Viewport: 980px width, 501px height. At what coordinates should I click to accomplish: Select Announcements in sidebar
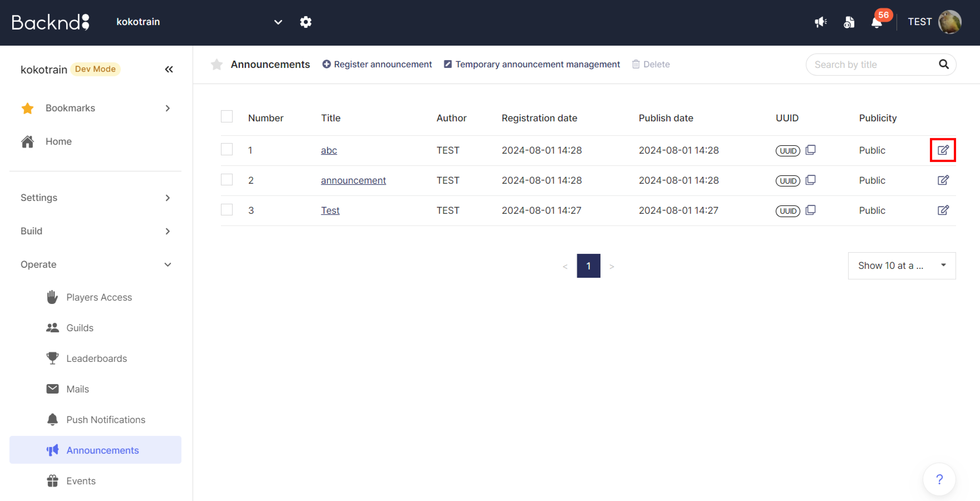click(95, 450)
